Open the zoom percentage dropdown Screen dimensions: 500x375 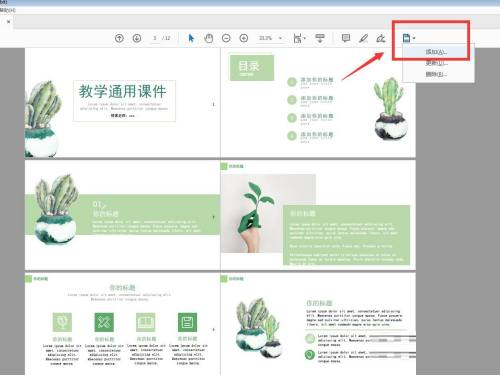click(x=280, y=38)
